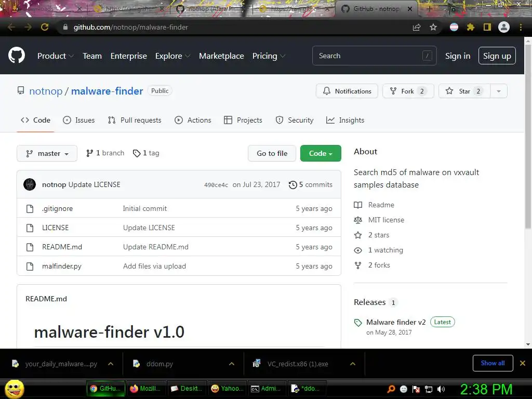The width and height of the screenshot is (532, 399).
Task: Open the green Code download dropdown
Action: 320,153
